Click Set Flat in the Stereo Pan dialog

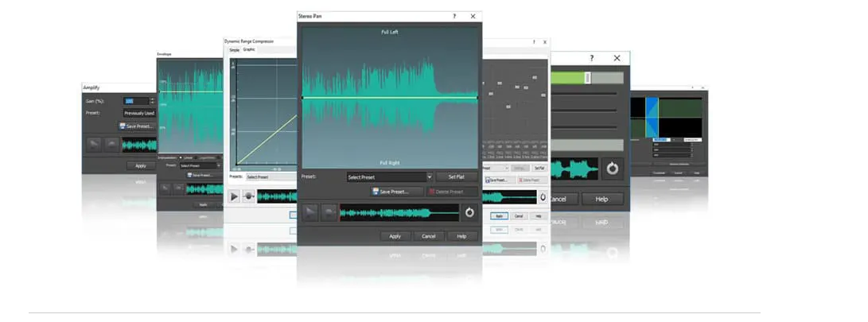tap(457, 177)
